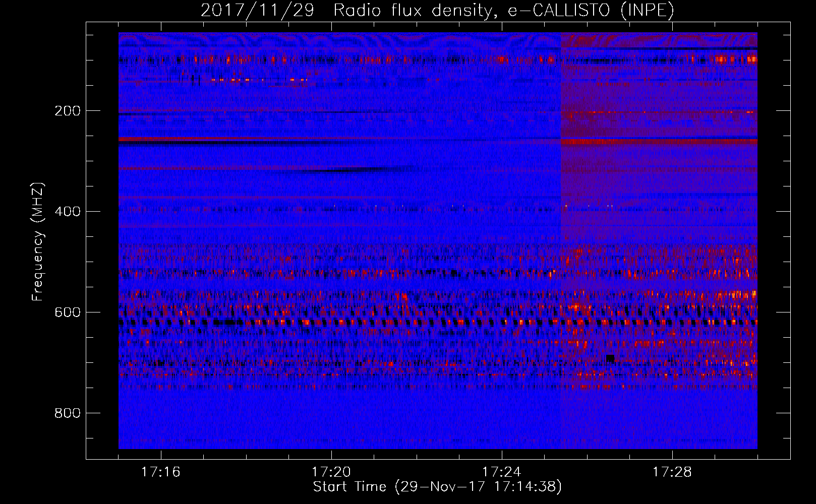Screen dimensions: 816x504
Task: Click the small black square in the spectrogram near 700 MHz
Action: point(610,358)
